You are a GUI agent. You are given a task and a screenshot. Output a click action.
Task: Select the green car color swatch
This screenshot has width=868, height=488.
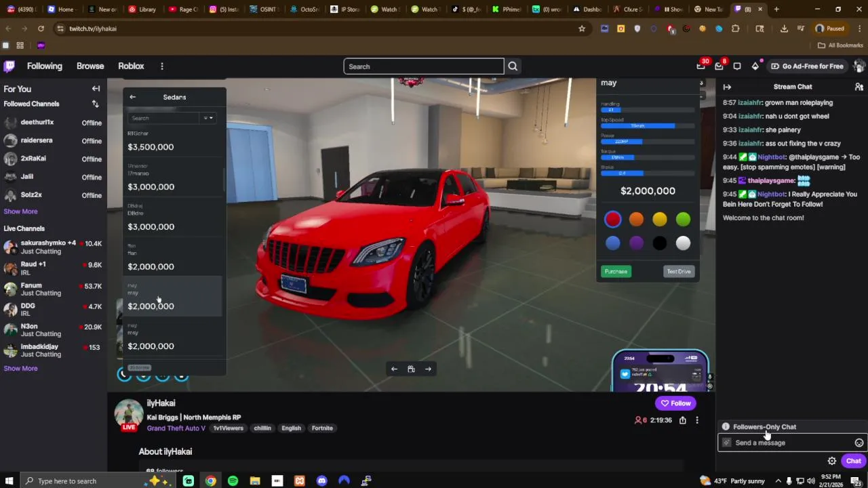tap(683, 220)
